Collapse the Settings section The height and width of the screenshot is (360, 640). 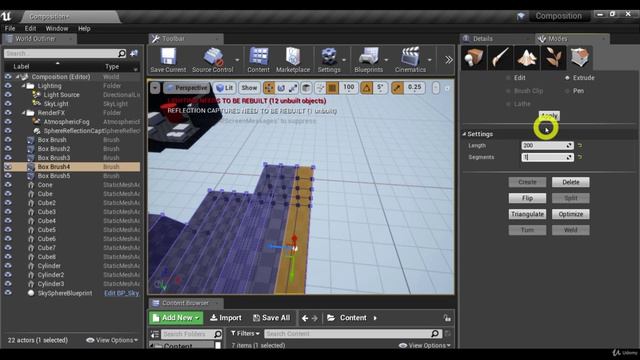point(464,134)
